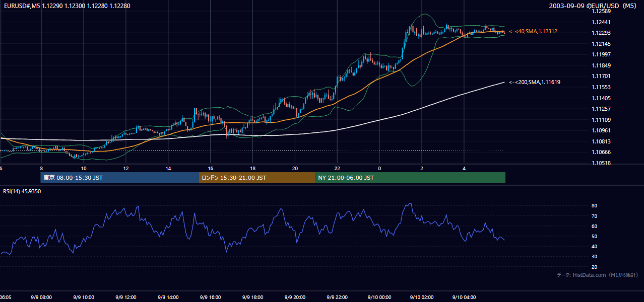Click the 9/10 04:00 time label

click(x=464, y=297)
